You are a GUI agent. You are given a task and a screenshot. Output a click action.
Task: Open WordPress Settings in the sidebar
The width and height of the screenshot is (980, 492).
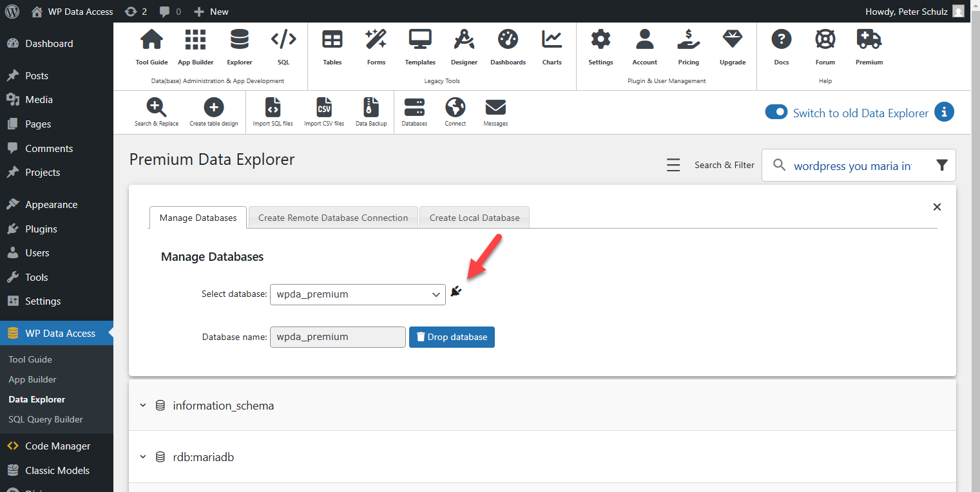(43, 301)
